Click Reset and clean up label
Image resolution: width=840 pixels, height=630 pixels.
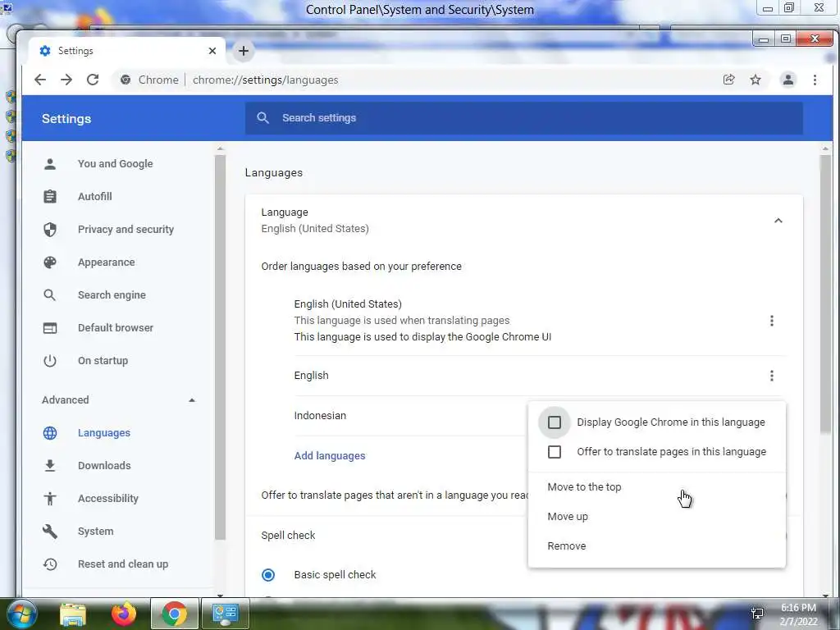click(x=123, y=564)
